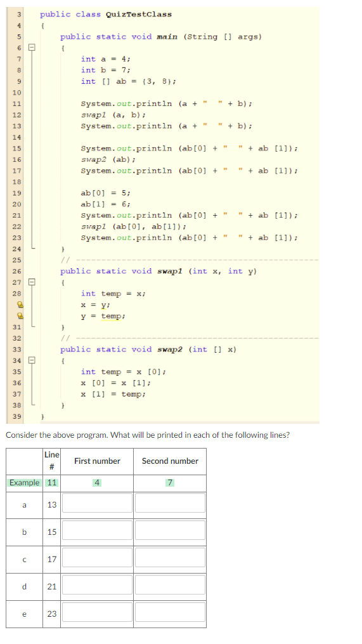Click the 'x [1] = temp;' line
Screen dimensions: 362x644
pos(113,394)
